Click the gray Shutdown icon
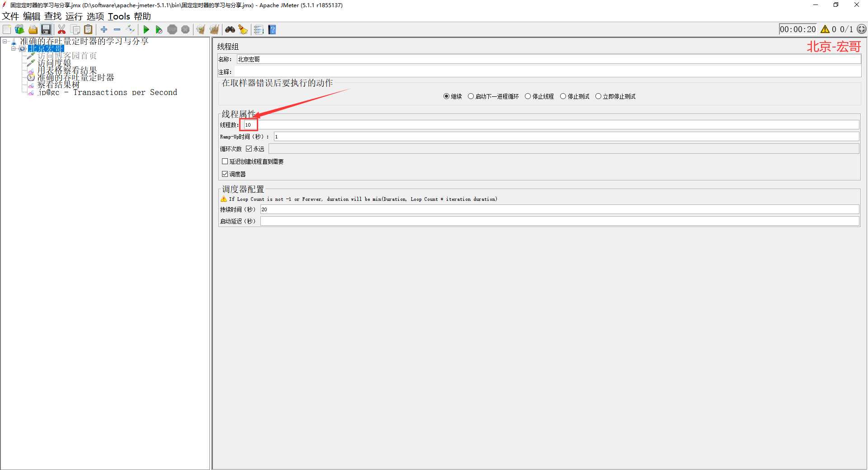 click(x=185, y=29)
